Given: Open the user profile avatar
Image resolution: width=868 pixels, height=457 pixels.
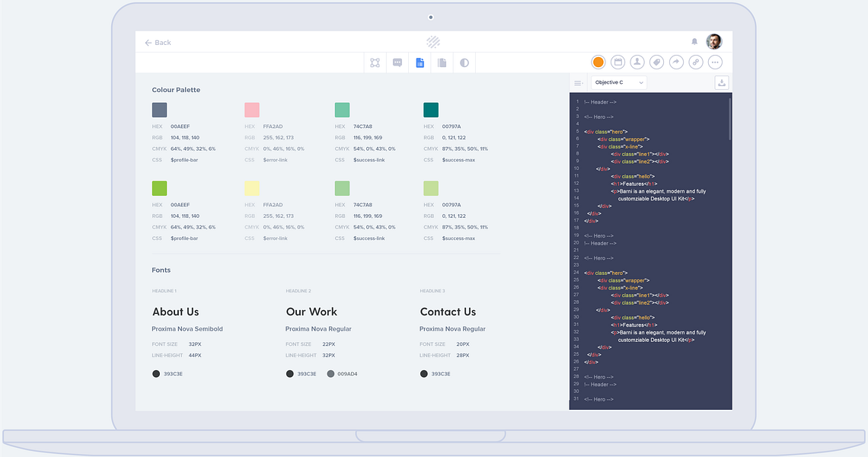Looking at the screenshot, I should (x=714, y=42).
